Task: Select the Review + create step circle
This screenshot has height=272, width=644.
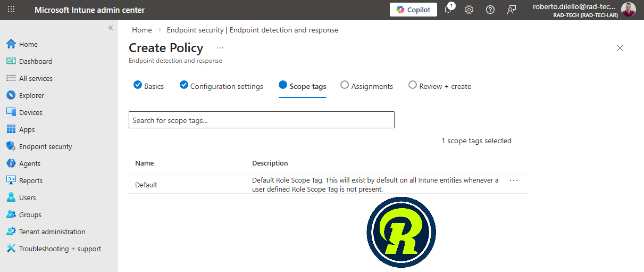Action: 413,85
